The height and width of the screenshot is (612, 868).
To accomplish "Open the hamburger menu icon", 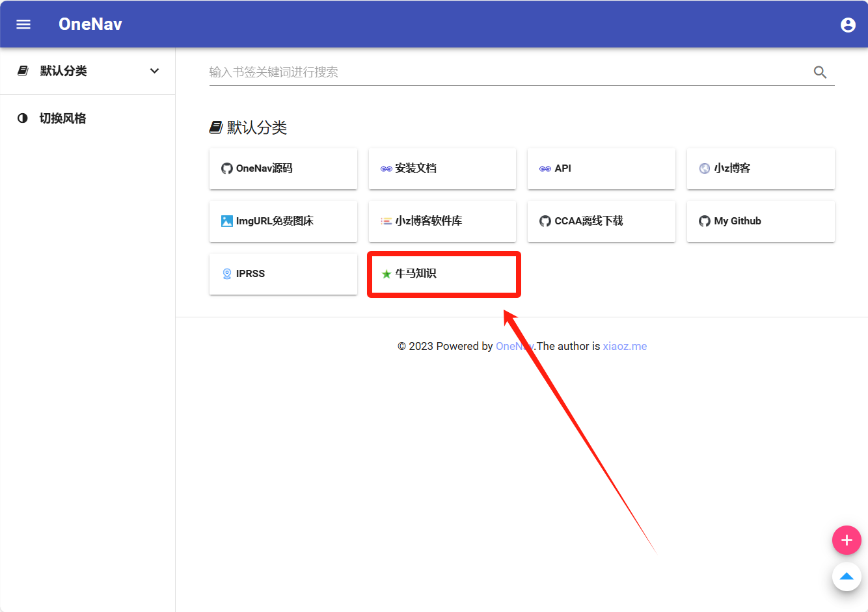I will click(x=23, y=24).
